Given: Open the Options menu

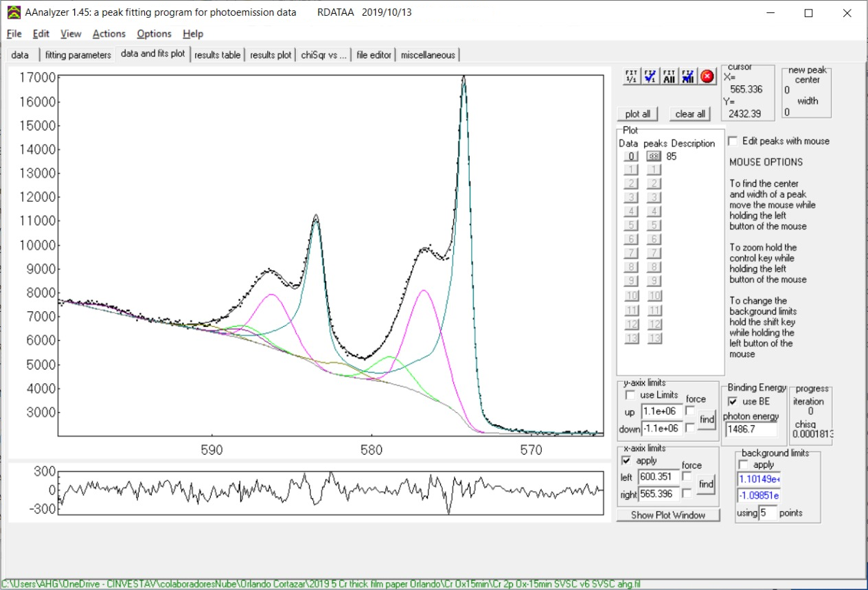Looking at the screenshot, I should [154, 34].
